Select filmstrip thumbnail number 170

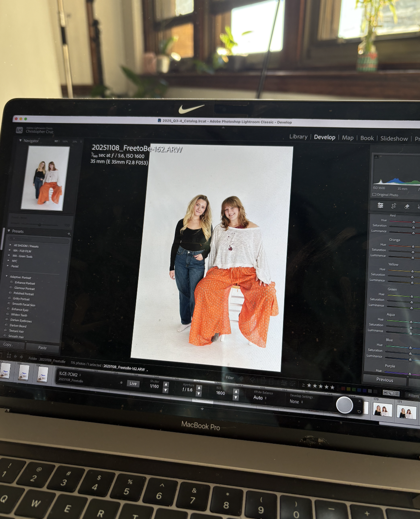382,410
